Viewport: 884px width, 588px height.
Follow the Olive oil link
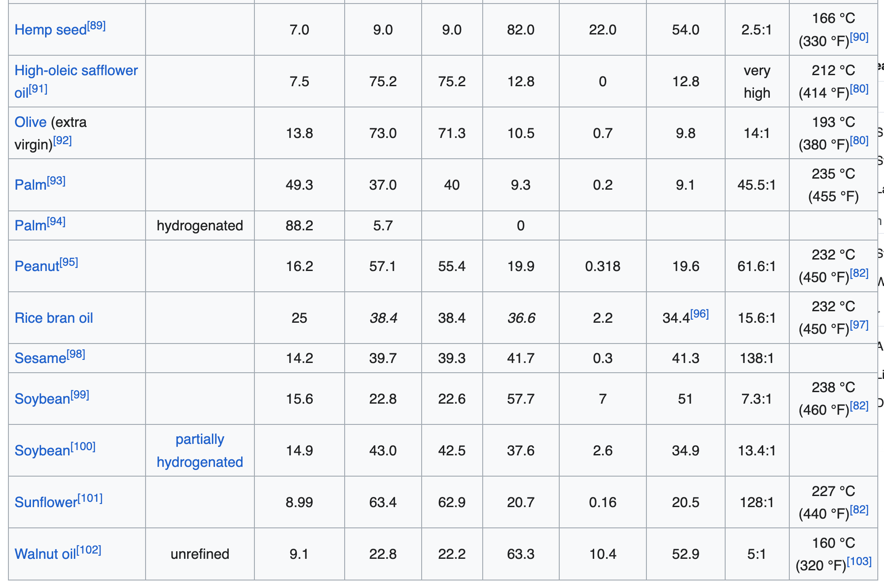click(x=31, y=122)
